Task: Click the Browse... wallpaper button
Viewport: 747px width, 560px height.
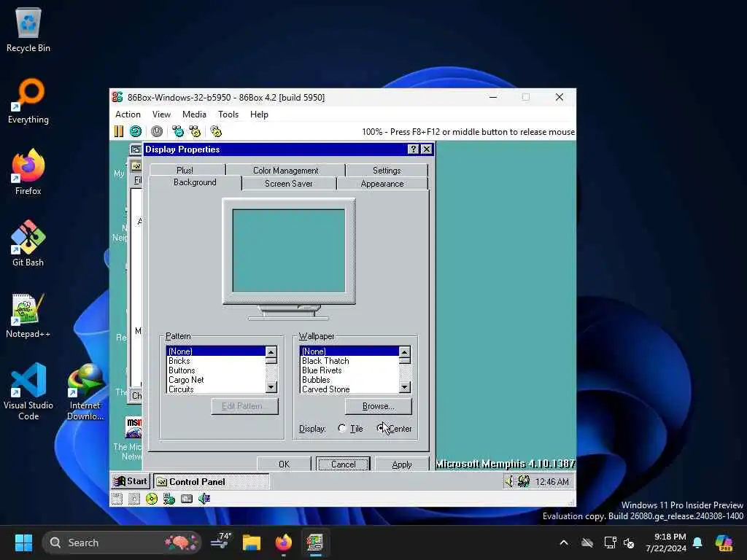Action: click(379, 406)
